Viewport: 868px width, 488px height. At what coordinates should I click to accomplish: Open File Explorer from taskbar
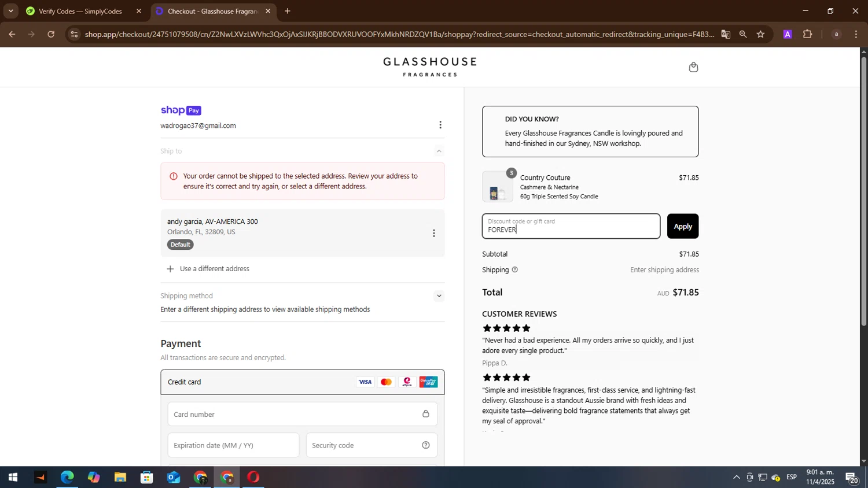[120, 478]
